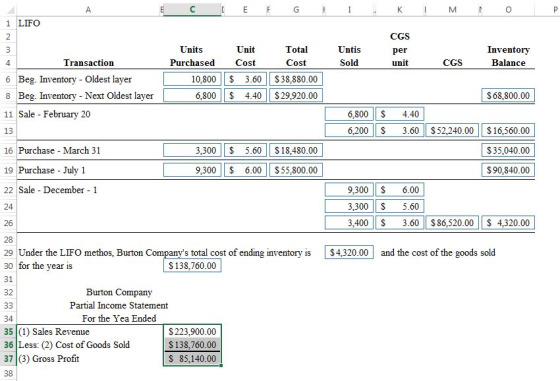Select the 6,200 units sold cell
Screen dimensions: 560x381
[349, 130]
